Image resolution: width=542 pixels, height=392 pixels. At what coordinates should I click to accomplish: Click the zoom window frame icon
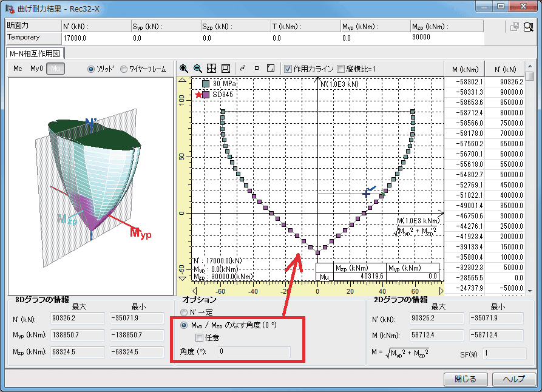click(226, 69)
